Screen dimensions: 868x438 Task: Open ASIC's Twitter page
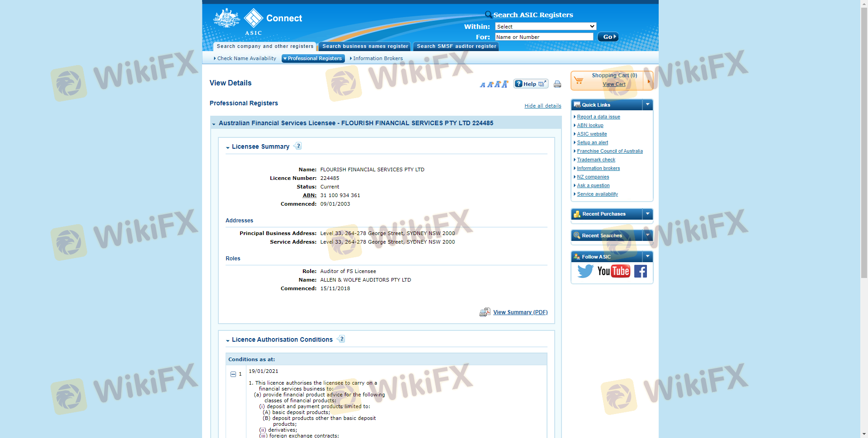click(x=585, y=271)
